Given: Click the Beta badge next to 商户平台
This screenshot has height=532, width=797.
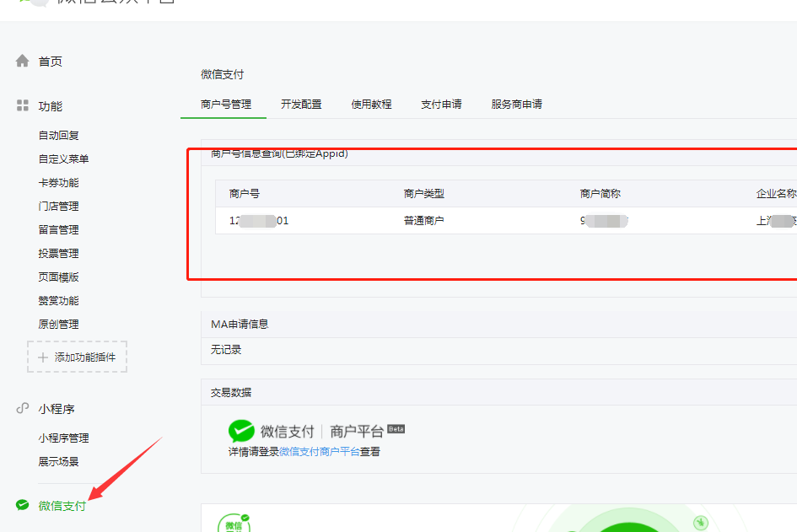Looking at the screenshot, I should [396, 428].
